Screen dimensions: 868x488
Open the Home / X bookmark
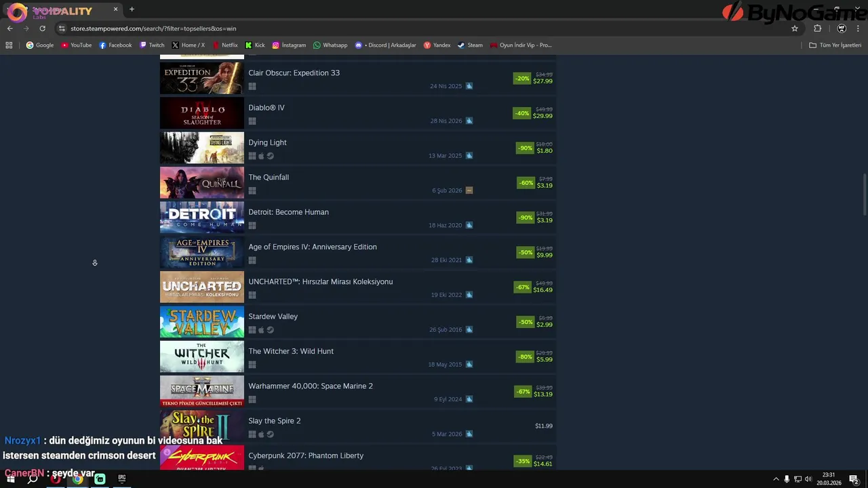click(x=189, y=45)
